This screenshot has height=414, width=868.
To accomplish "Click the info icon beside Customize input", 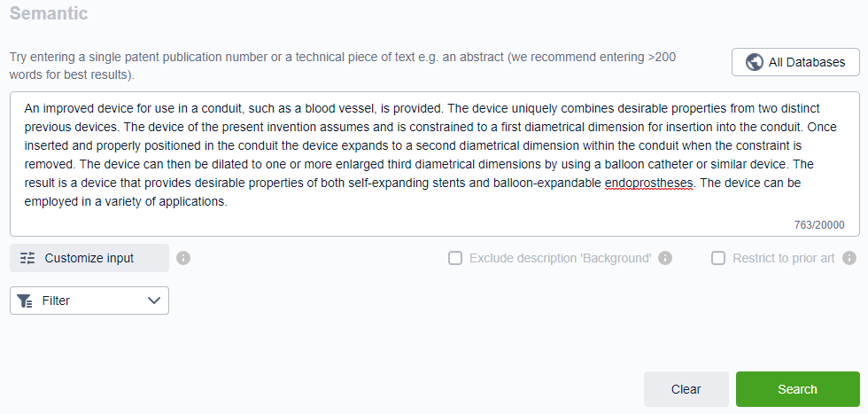I will coord(183,258).
